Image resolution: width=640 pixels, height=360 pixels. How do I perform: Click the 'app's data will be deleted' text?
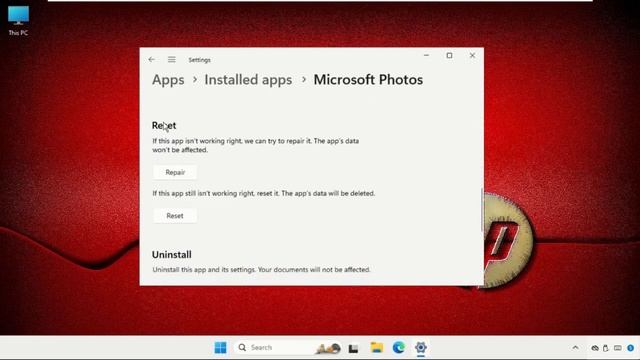tap(328, 193)
